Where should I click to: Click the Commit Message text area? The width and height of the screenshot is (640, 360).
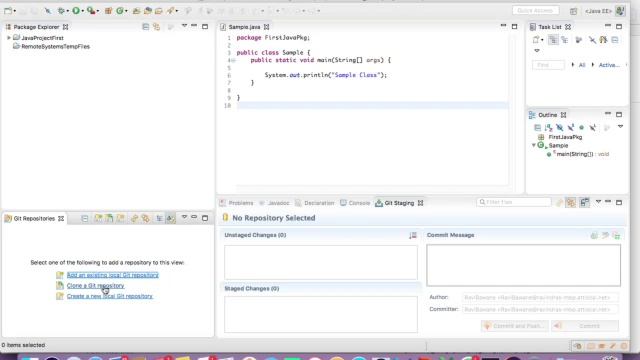pyautogui.click(x=523, y=265)
